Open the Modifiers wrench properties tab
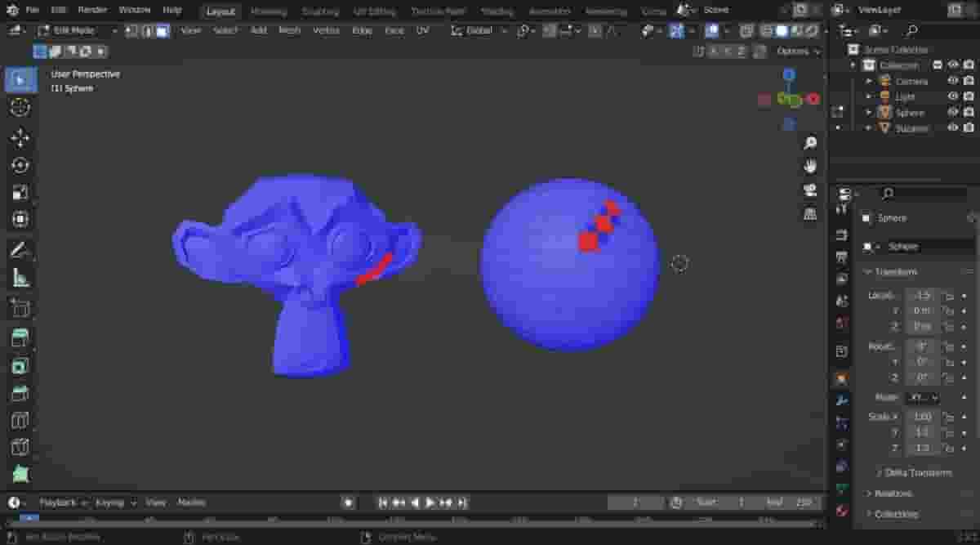The width and height of the screenshot is (980, 545). [842, 400]
